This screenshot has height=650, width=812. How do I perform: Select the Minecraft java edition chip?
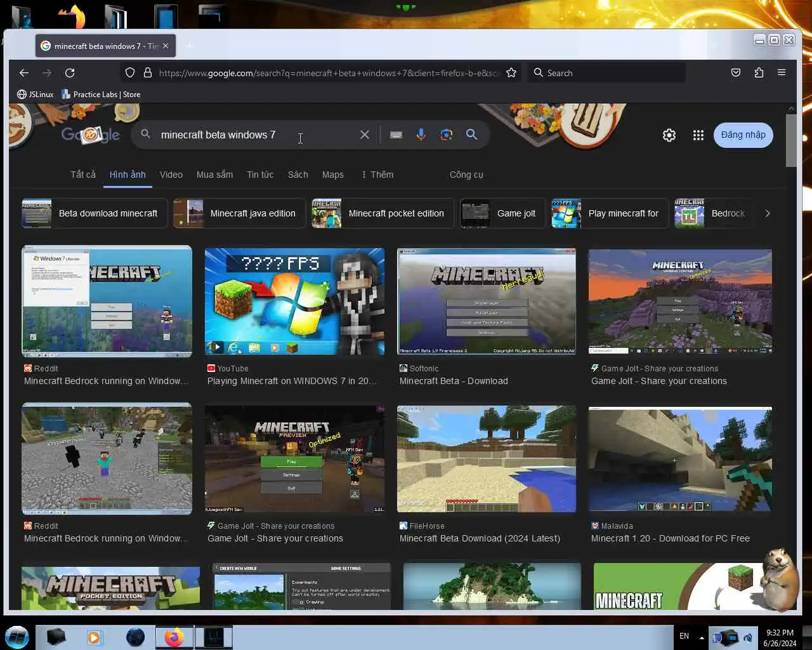[239, 213]
